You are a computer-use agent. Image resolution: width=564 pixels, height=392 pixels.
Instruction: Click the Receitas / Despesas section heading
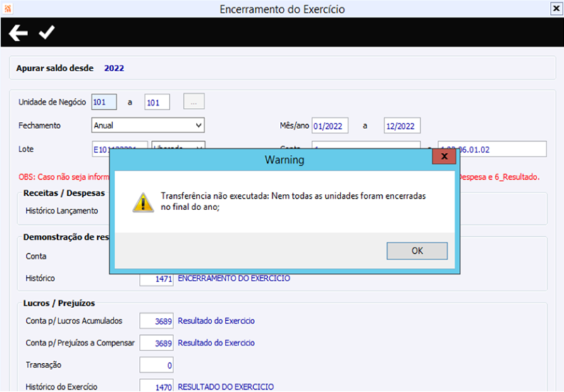pos(64,193)
